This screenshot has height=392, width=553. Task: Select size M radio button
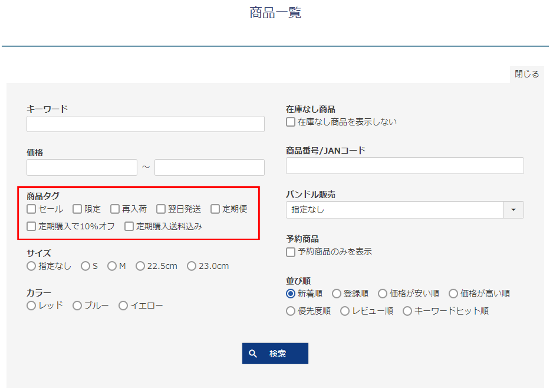[112, 266]
